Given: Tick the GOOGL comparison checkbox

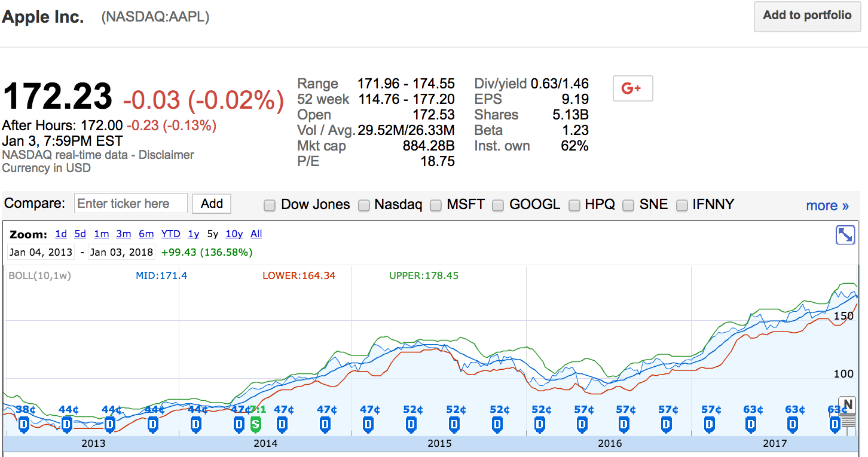Looking at the screenshot, I should point(498,206).
